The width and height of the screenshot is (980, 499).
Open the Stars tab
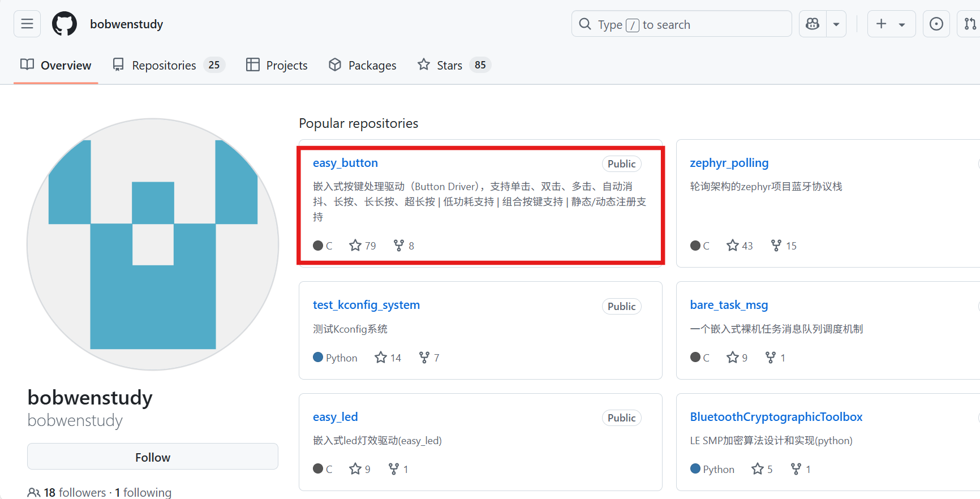454,65
